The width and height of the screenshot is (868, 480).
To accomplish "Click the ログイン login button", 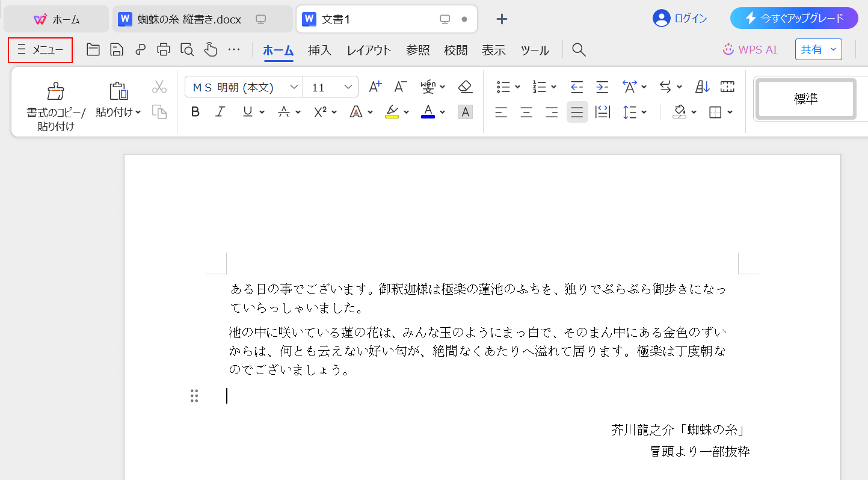I will click(x=680, y=19).
